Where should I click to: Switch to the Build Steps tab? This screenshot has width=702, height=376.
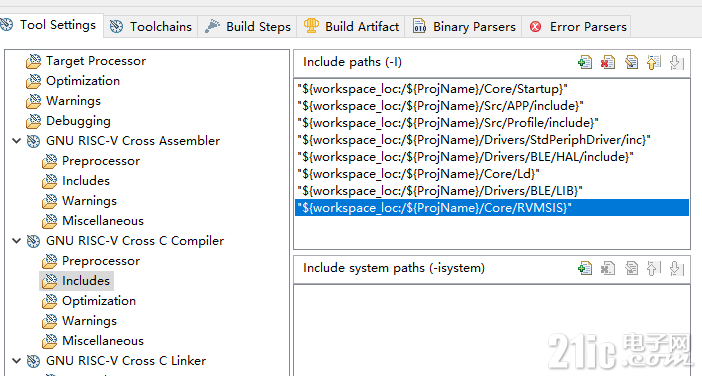tap(248, 26)
